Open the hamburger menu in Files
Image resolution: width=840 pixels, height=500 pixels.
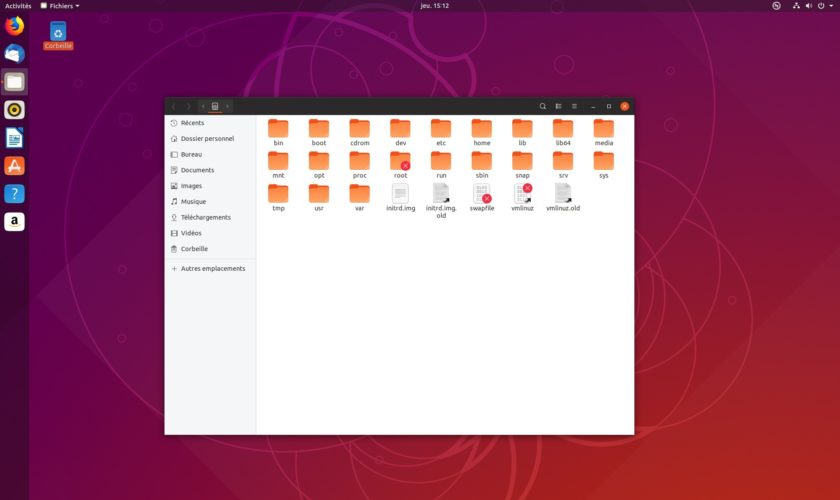(x=574, y=106)
